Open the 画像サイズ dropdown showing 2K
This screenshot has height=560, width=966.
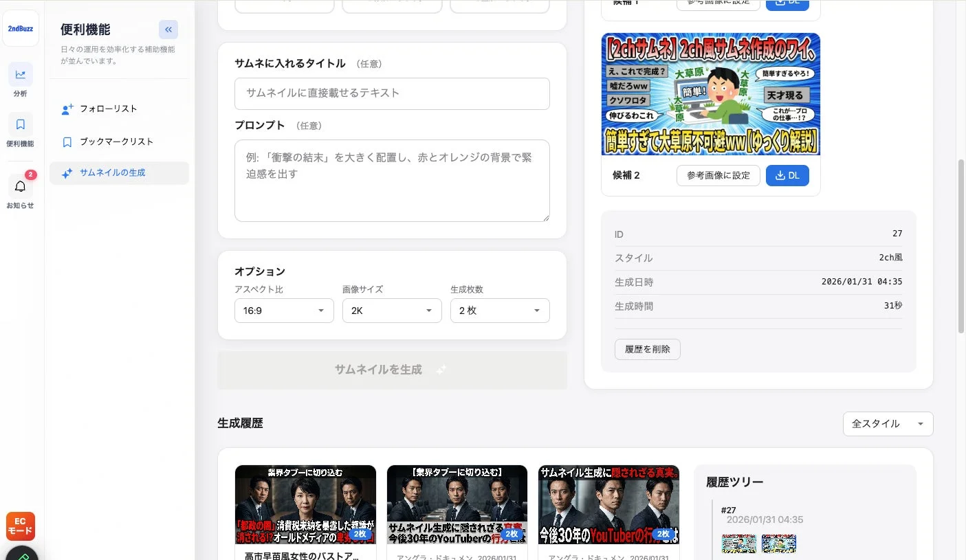391,311
